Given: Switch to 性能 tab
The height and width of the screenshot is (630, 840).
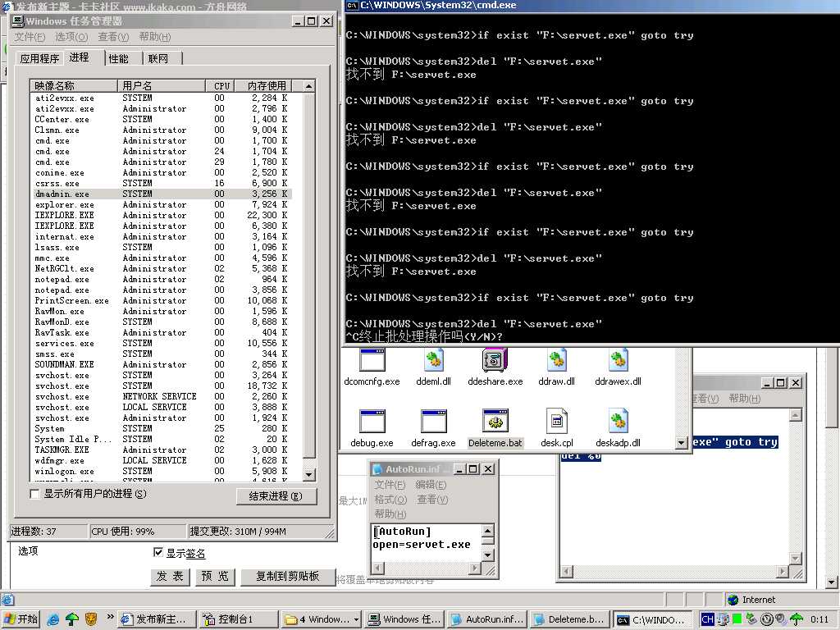Looking at the screenshot, I should 118,58.
